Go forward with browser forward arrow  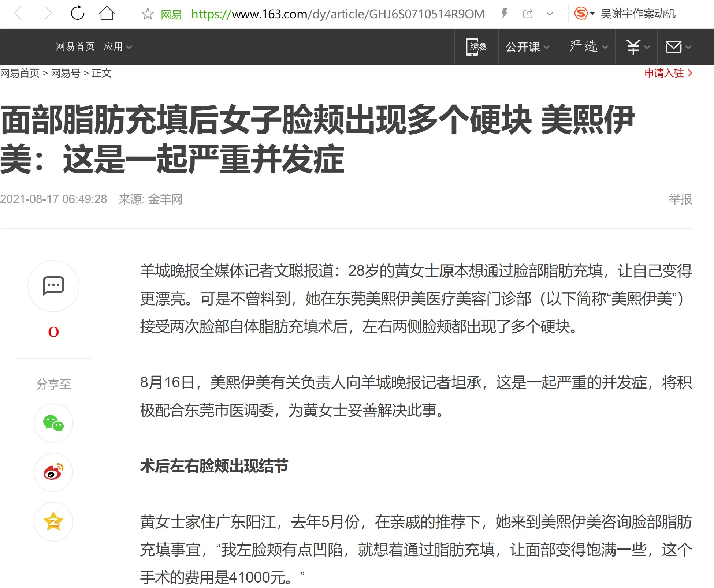[48, 14]
